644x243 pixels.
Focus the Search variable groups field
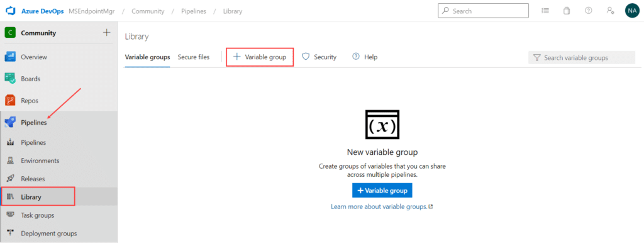click(582, 58)
